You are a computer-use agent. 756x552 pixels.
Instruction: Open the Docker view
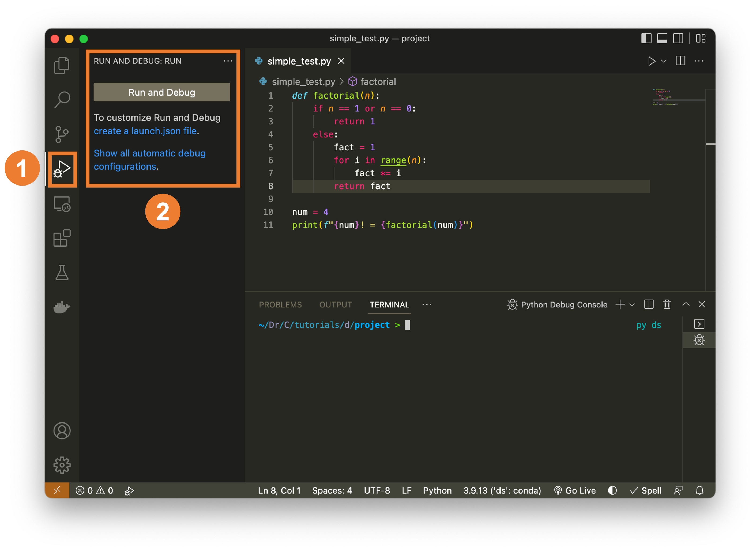[62, 307]
